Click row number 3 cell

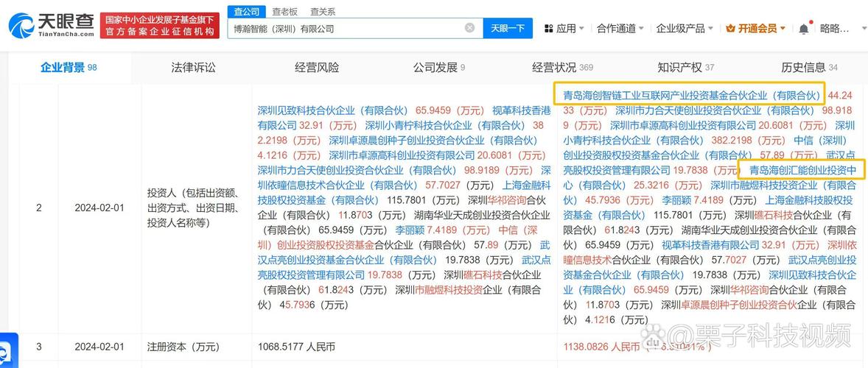click(39, 347)
